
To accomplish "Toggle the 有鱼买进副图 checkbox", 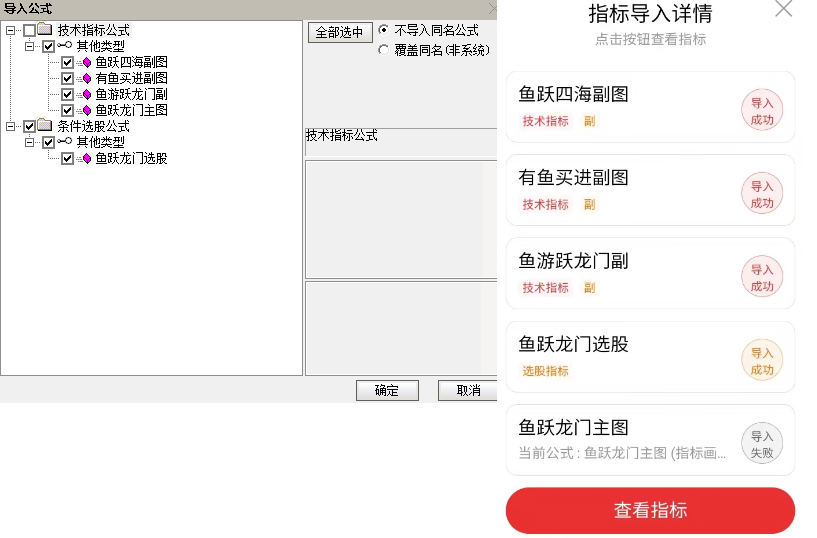I will click(x=67, y=79).
